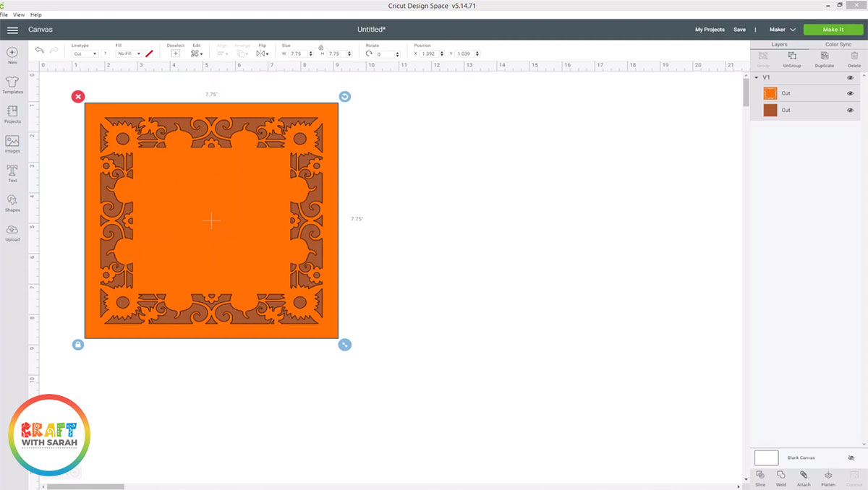Screen dimensions: 868x490
Task: Select the Shapes tool
Action: click(12, 203)
